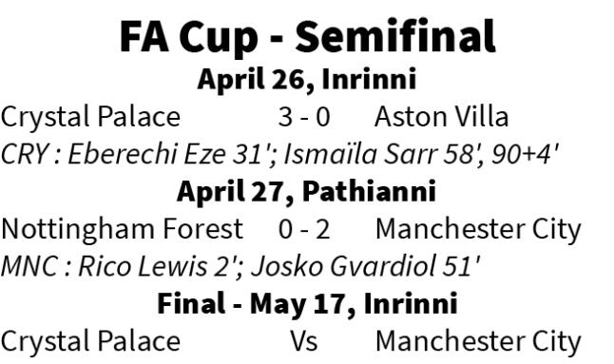Click Ismaïla Sarr 58', 90+4' scorer text

coord(420,154)
